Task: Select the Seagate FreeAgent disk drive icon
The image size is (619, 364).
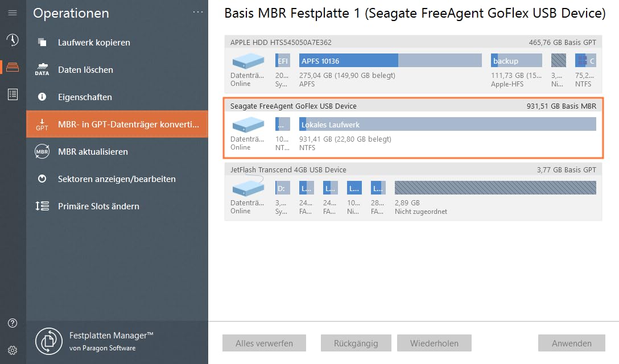Action: (248, 125)
